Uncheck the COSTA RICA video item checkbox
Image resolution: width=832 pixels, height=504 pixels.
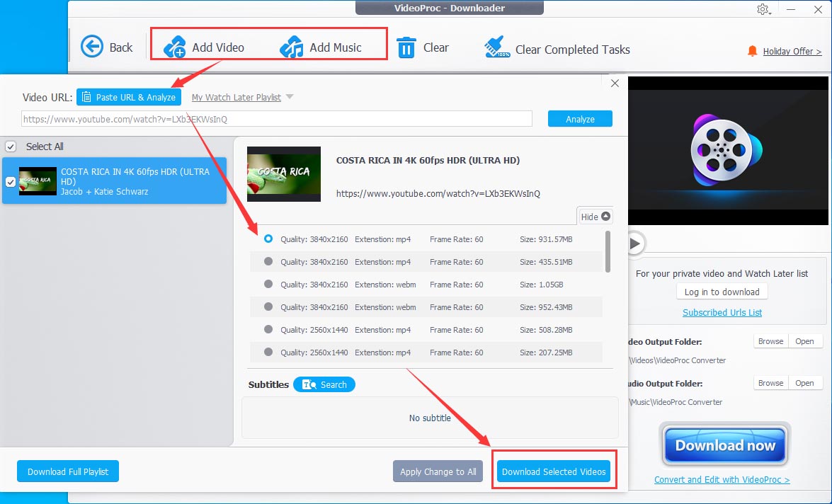coord(10,181)
